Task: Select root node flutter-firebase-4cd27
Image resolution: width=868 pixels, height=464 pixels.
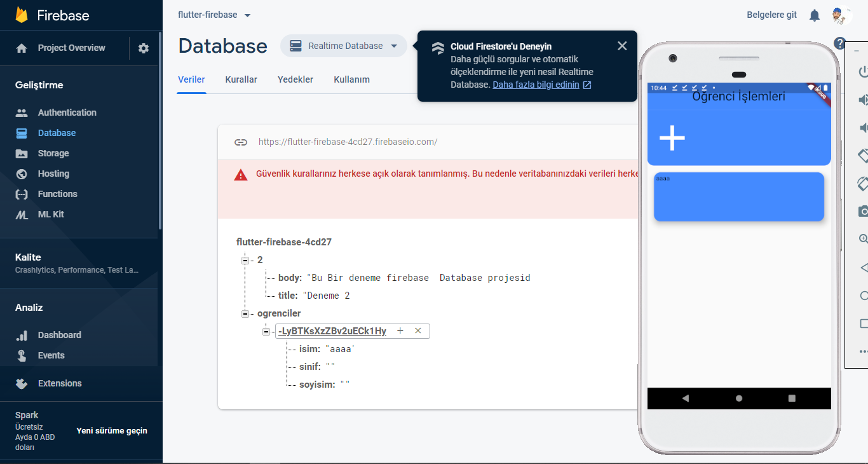Action: (x=284, y=242)
